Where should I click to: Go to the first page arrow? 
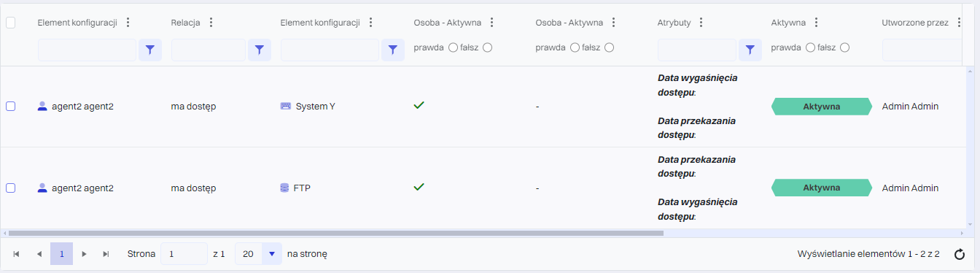16,254
